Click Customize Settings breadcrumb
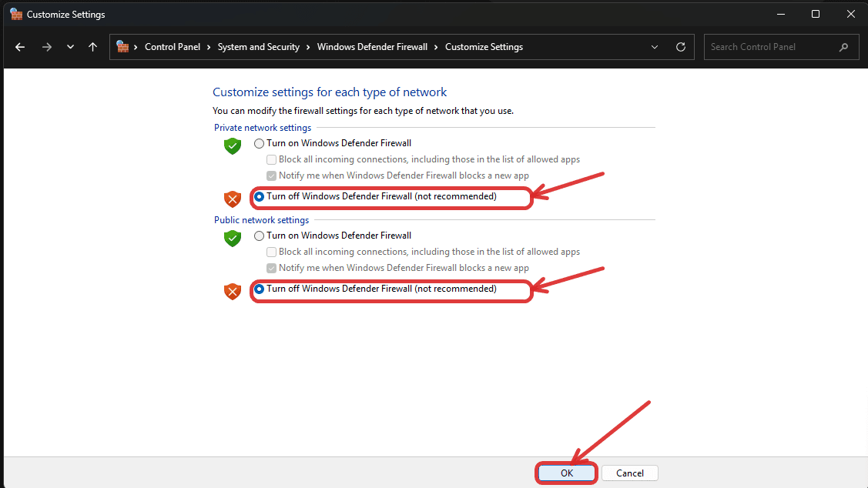The height and width of the screenshot is (488, 868). [484, 47]
